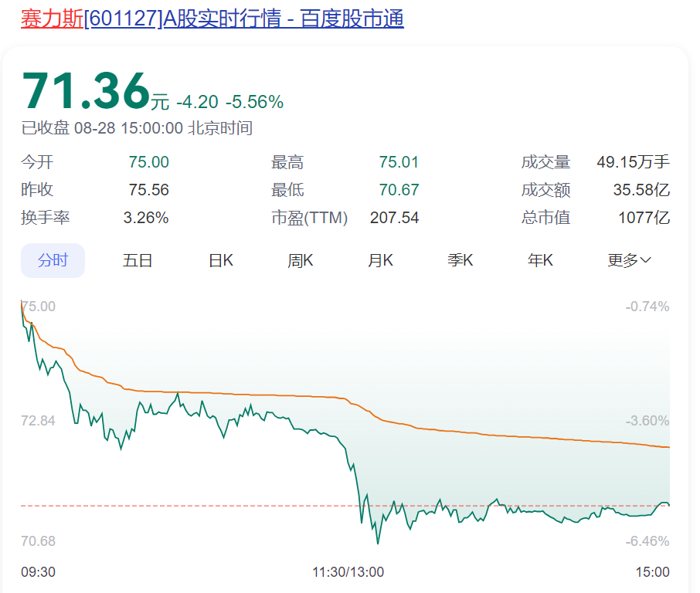
Task: Click the 11:30/13:00 time axis label
Action: click(348, 571)
